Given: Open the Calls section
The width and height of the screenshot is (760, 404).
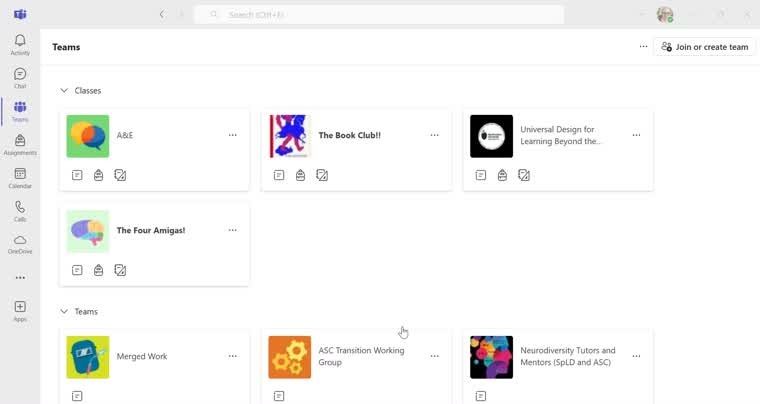Looking at the screenshot, I should click(20, 210).
